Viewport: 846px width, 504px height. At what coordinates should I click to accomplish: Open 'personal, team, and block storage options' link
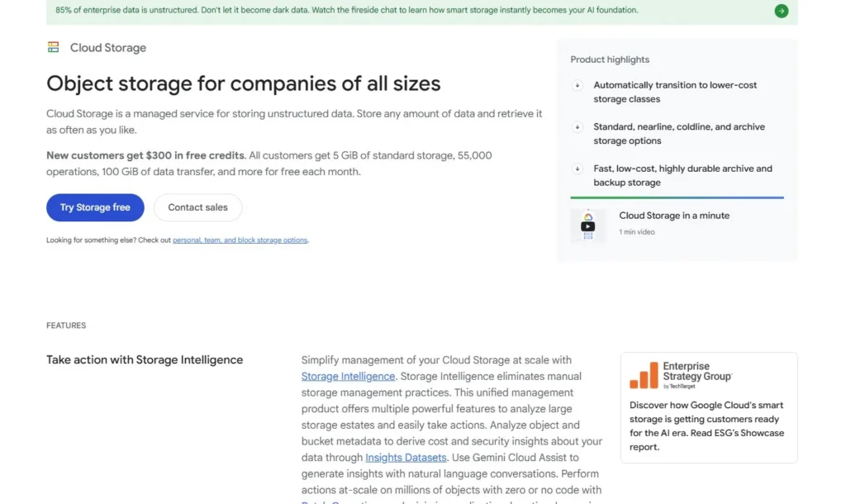pyautogui.click(x=240, y=240)
